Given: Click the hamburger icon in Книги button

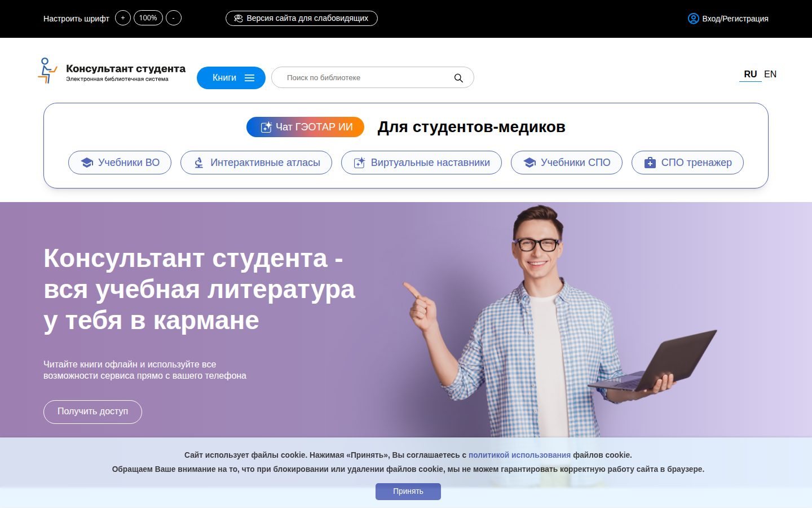Looking at the screenshot, I should (x=250, y=78).
